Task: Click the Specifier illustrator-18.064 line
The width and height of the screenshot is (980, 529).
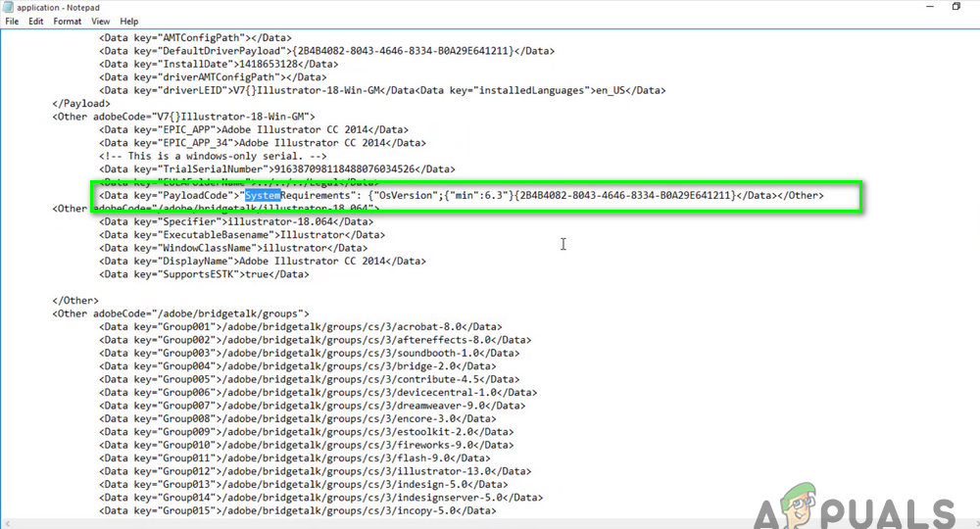Action: pos(236,221)
